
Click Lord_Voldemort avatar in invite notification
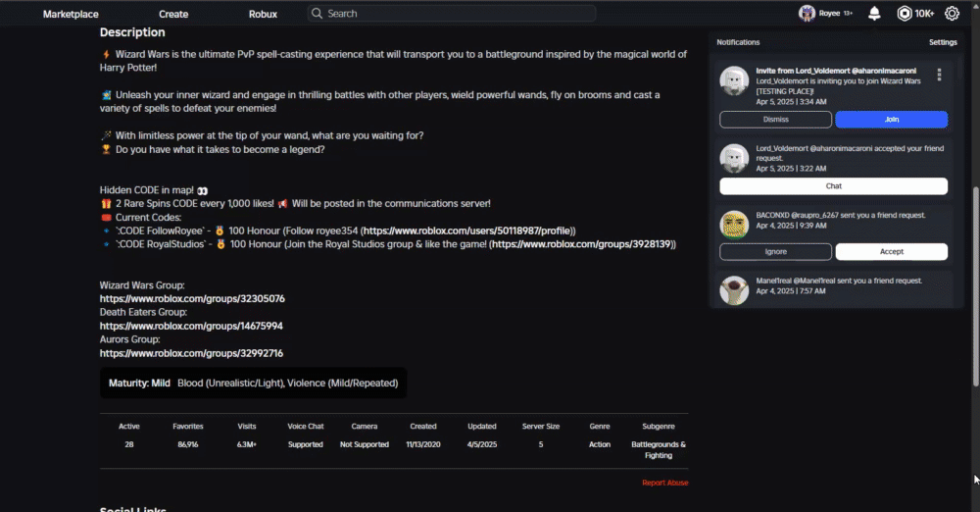coord(734,80)
